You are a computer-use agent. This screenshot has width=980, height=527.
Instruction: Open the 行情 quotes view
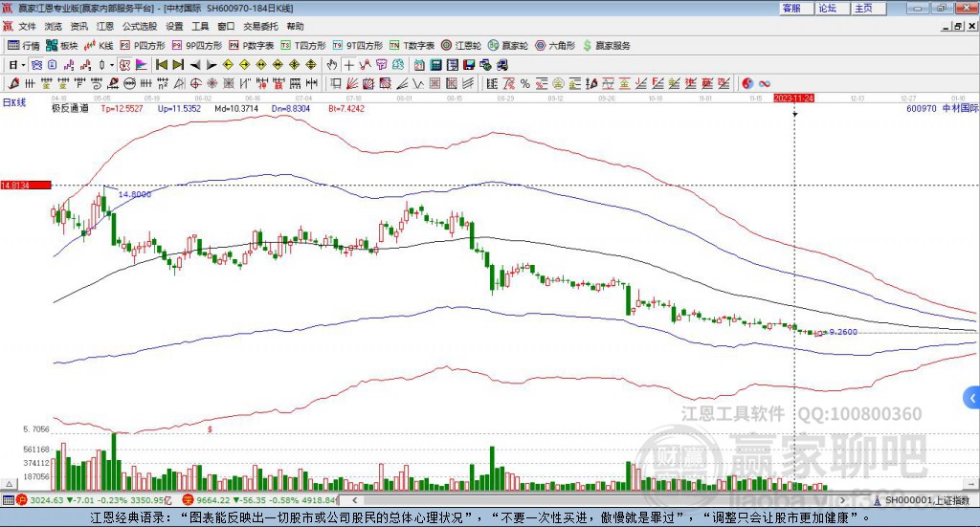(23, 46)
